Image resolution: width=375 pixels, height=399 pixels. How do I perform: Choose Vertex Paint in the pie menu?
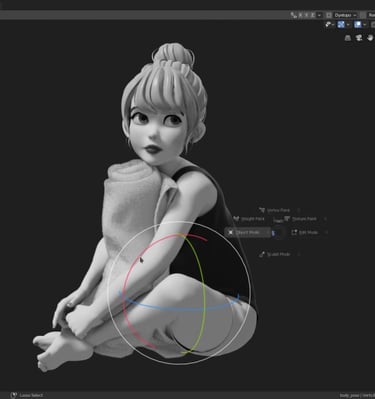tap(280, 210)
